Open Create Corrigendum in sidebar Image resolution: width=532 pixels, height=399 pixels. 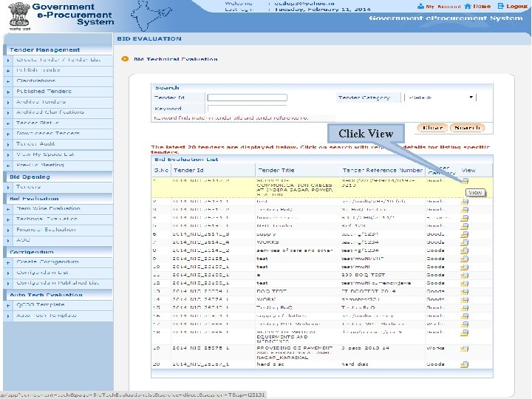pos(47,262)
